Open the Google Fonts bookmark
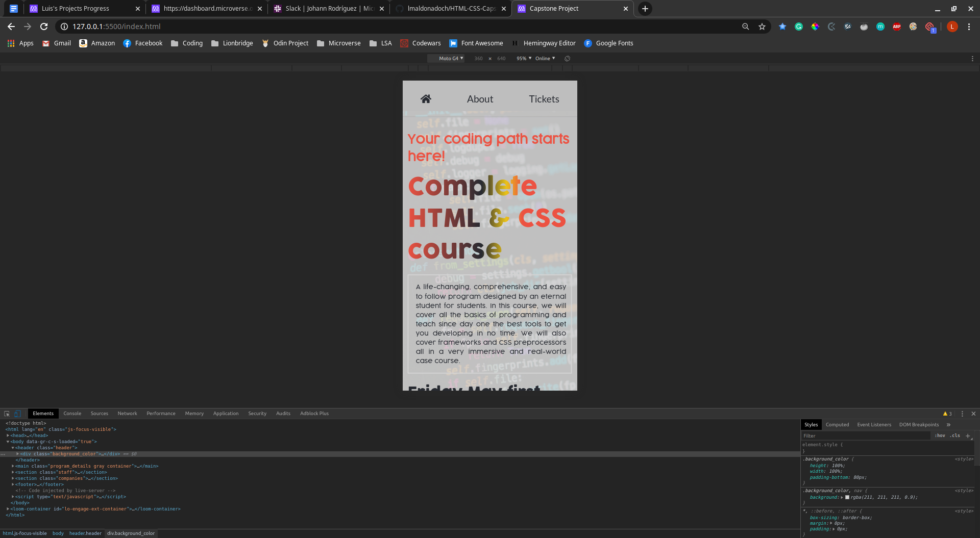The image size is (980, 538). 608,43
